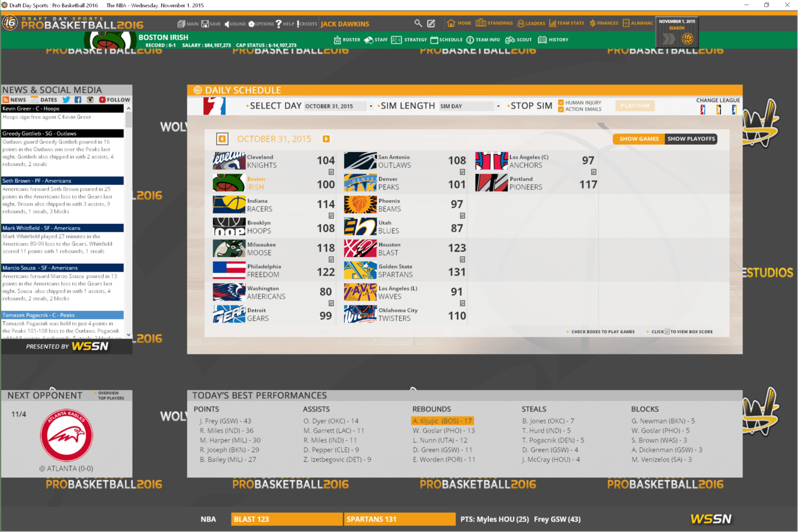798x532 pixels.
Task: Open Schedule in team menu
Action: coord(447,40)
